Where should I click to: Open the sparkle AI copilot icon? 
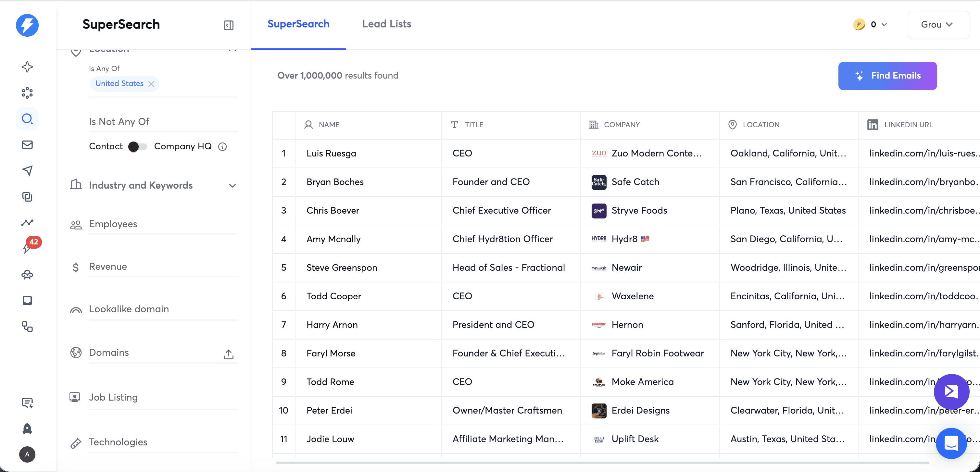[x=27, y=67]
